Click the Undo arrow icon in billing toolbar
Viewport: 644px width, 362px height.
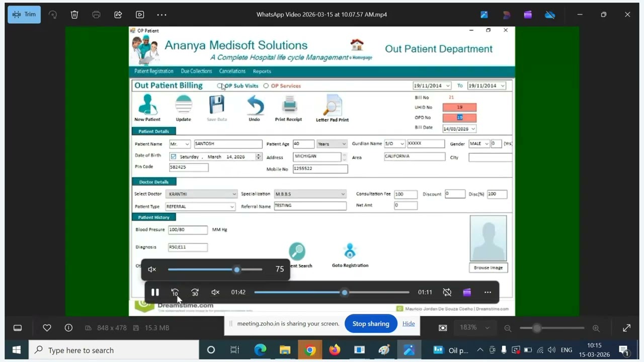tap(255, 106)
